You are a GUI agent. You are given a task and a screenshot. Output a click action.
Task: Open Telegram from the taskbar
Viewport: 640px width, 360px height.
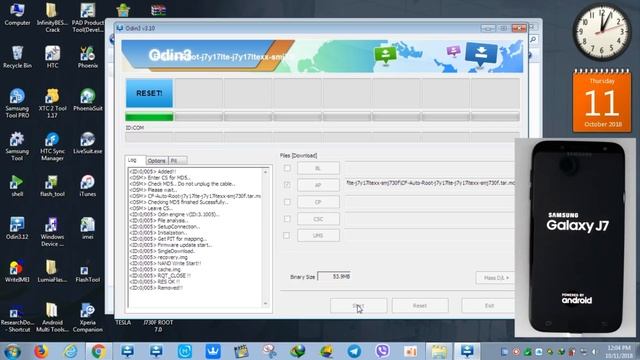click(354, 351)
